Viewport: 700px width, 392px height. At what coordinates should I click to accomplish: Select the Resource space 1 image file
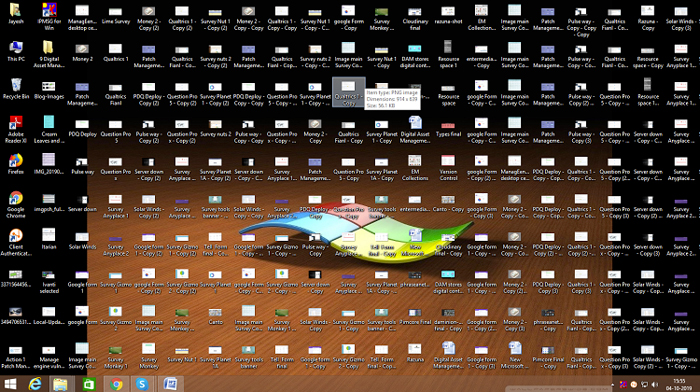click(x=448, y=54)
